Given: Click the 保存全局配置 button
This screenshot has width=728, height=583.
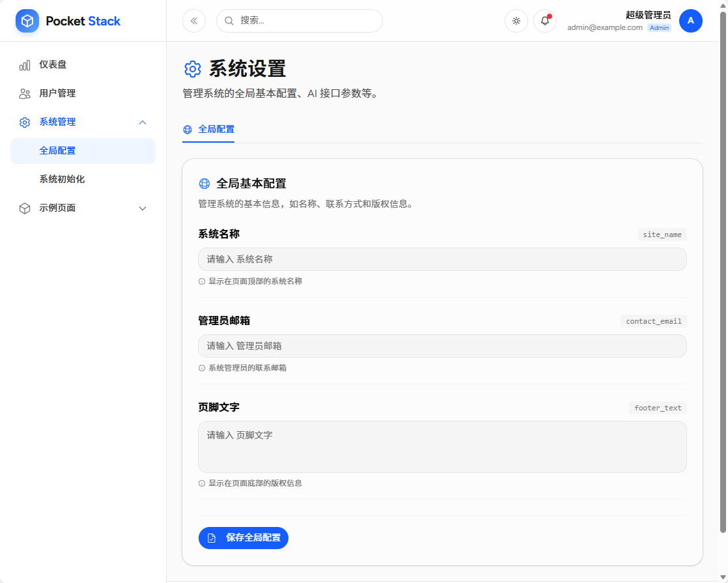Looking at the screenshot, I should click(243, 538).
